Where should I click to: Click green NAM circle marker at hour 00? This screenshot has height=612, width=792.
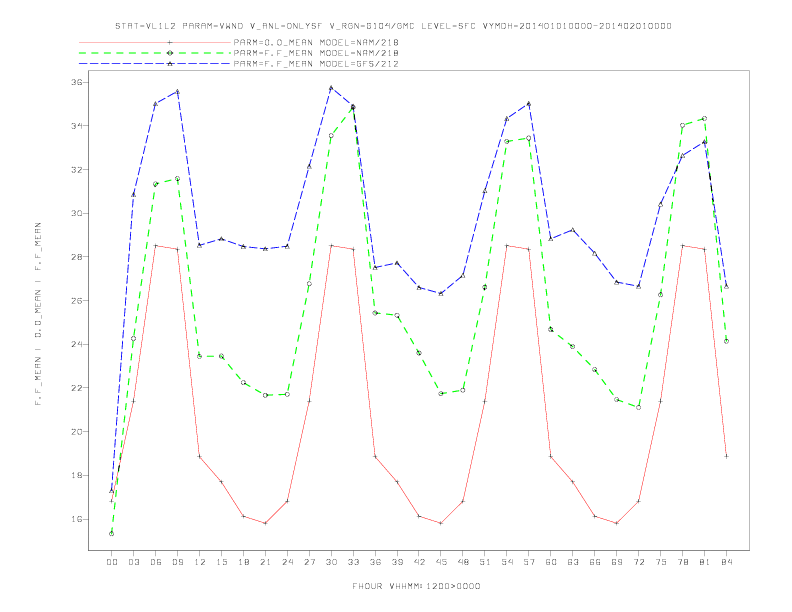(112, 534)
